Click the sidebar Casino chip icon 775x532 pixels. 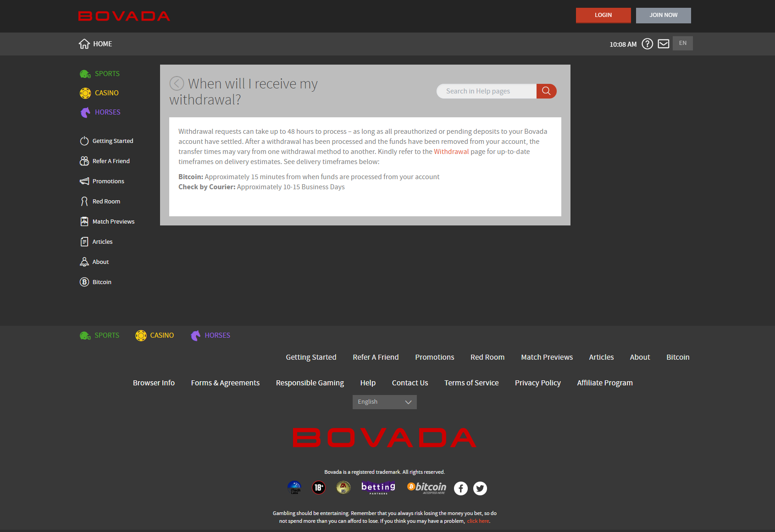pyautogui.click(x=85, y=93)
